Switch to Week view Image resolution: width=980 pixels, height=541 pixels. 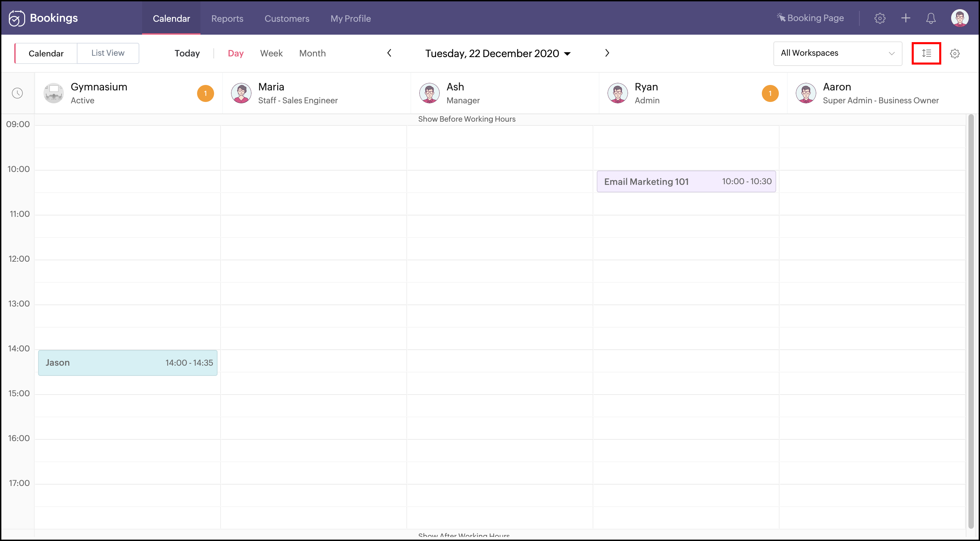[271, 53]
